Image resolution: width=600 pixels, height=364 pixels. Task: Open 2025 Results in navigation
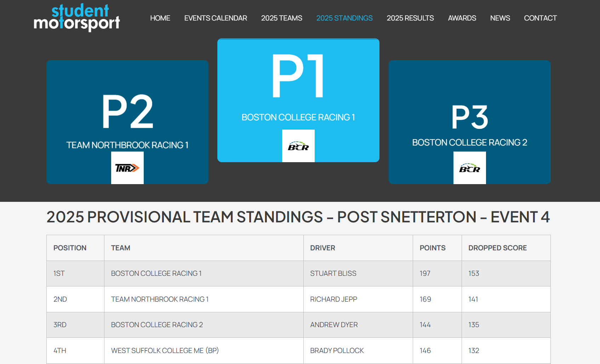410,18
